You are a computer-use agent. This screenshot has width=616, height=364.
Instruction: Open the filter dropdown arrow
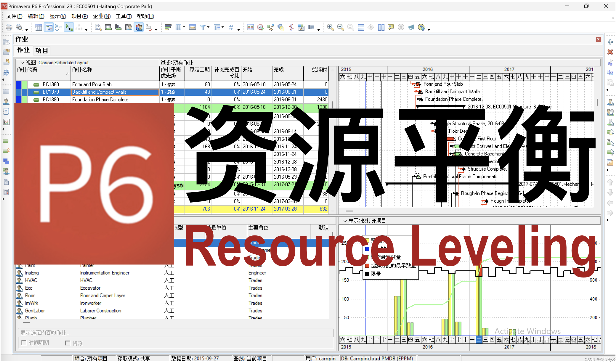point(208,27)
